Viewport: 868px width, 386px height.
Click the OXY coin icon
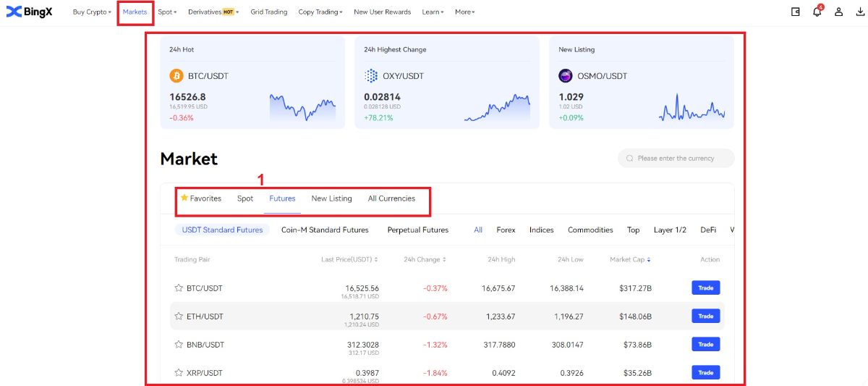(371, 76)
